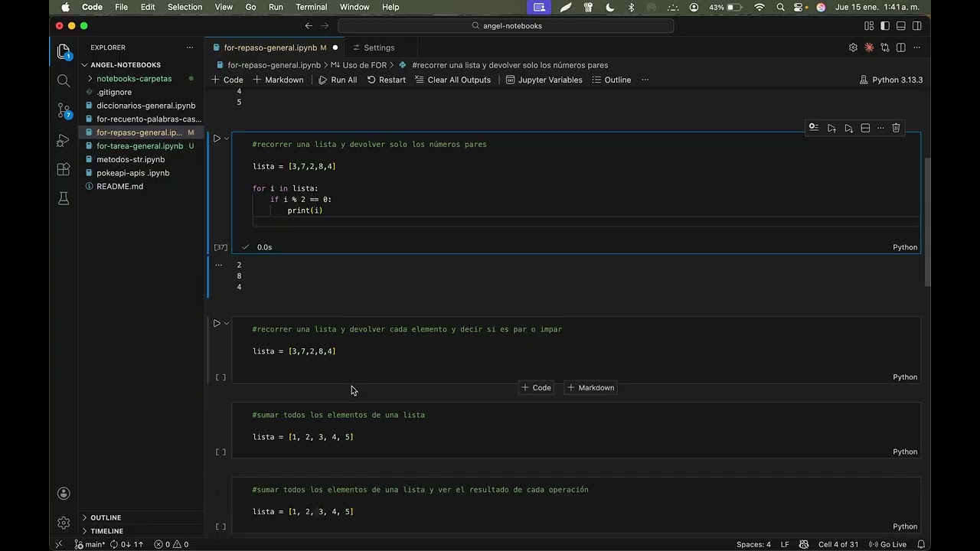Add a code cell from the notebook toolbar
The image size is (980, 551).
tap(227, 80)
